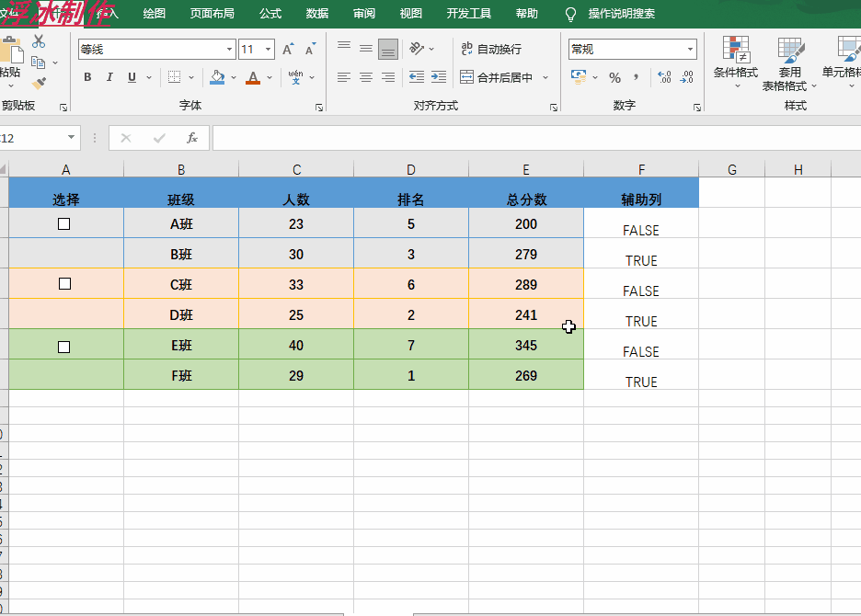Expand the font color dropdown arrow
Viewport: 861px width, 616px height.
(270, 77)
